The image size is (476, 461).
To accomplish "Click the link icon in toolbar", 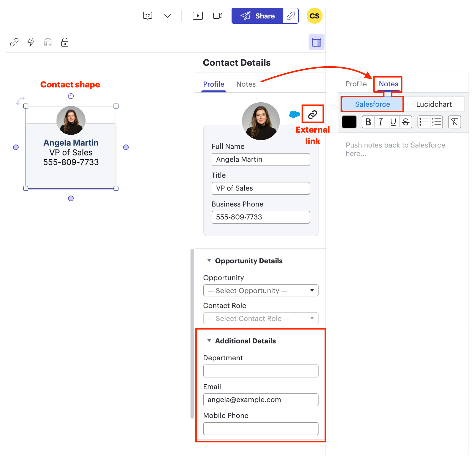I will point(14,42).
